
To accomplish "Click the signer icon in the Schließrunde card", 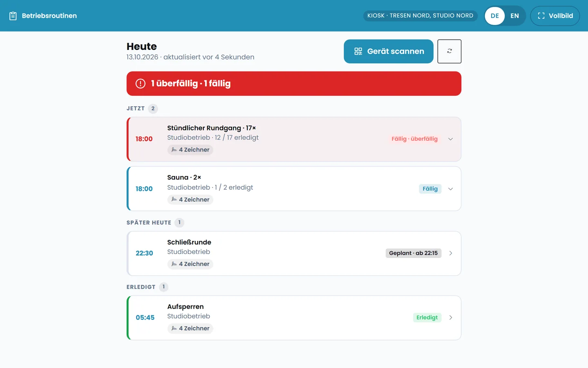I will tap(174, 264).
